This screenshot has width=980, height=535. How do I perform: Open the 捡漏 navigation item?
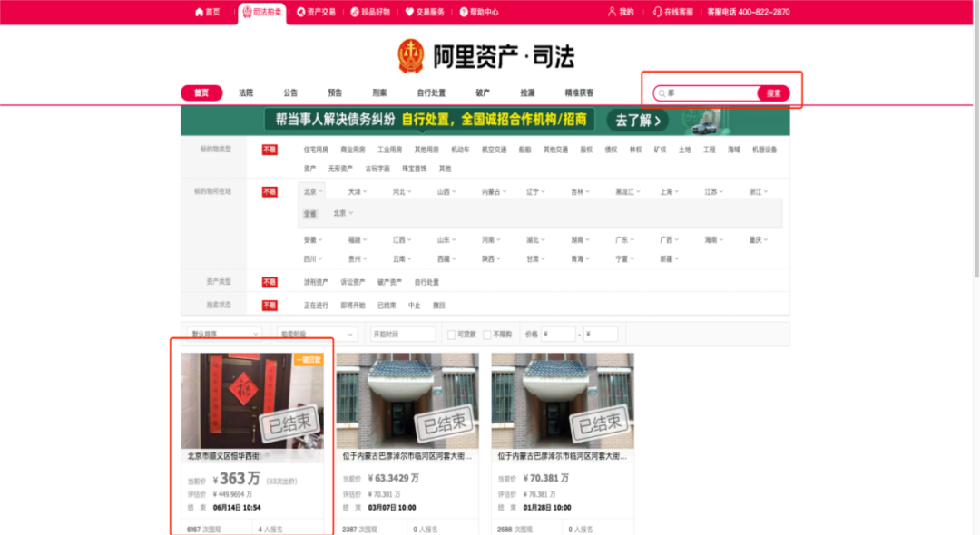coord(527,93)
